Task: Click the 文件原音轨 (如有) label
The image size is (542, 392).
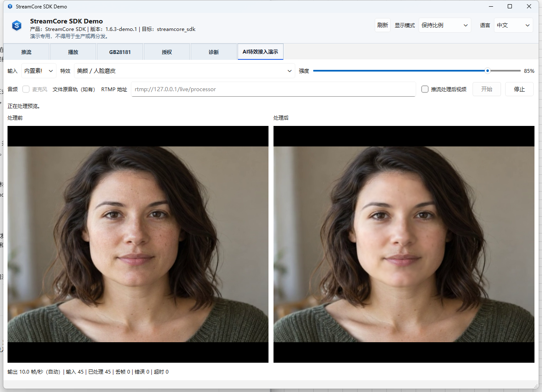Action: click(74, 89)
